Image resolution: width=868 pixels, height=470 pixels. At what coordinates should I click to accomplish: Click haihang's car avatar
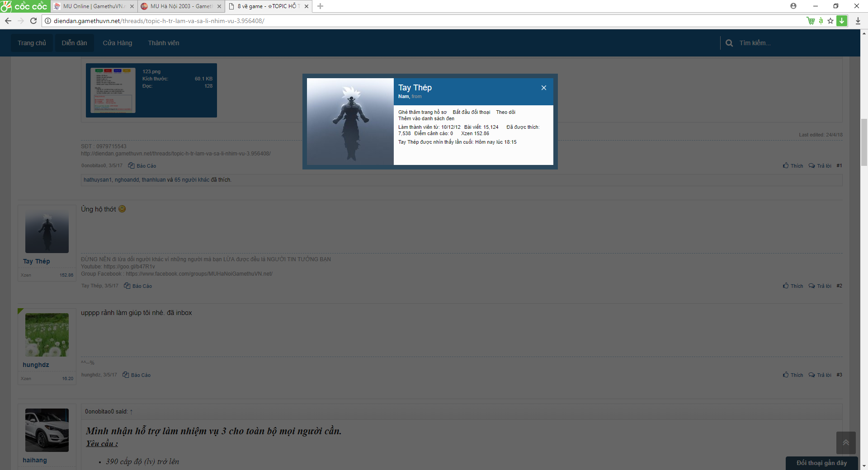click(47, 430)
